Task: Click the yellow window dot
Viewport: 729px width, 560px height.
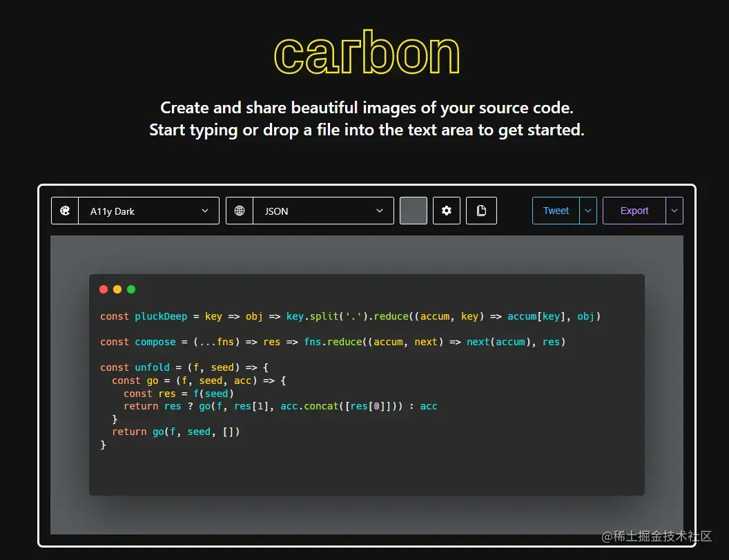Action: 117,289
